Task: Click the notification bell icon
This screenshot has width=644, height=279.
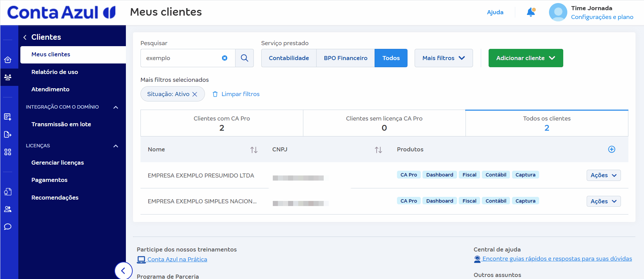Action: (x=531, y=12)
